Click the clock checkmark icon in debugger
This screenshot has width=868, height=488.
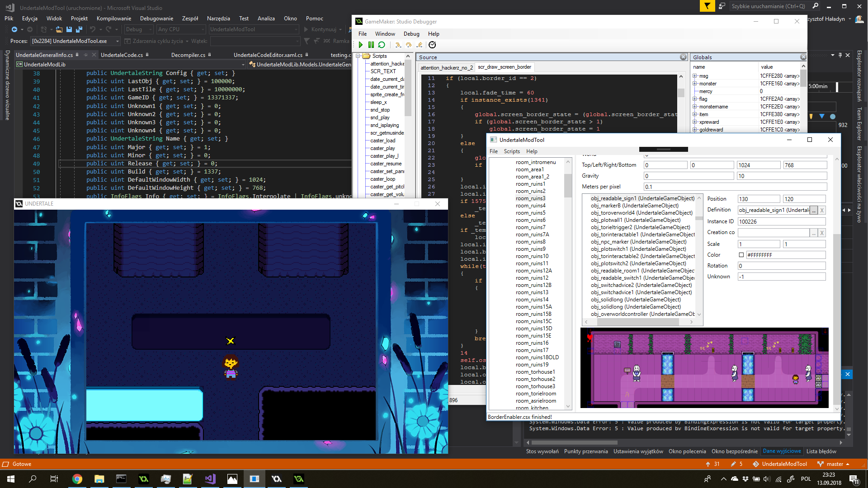[432, 45]
